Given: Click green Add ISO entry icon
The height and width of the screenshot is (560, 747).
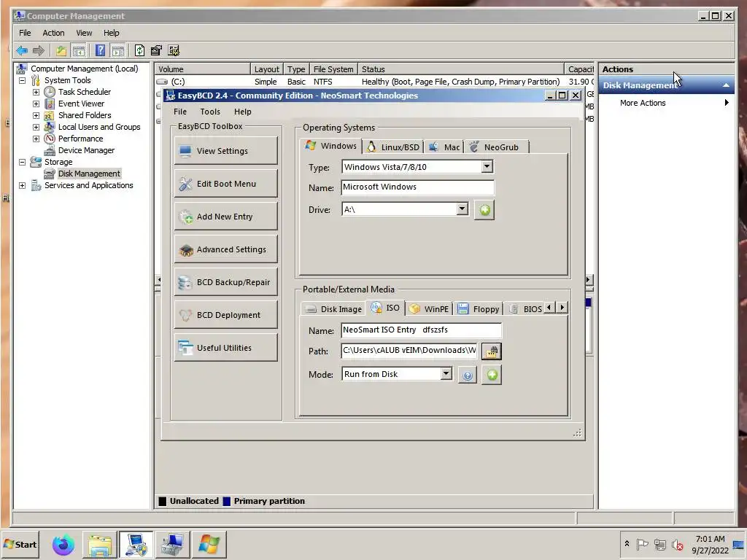Looking at the screenshot, I should click(492, 376).
